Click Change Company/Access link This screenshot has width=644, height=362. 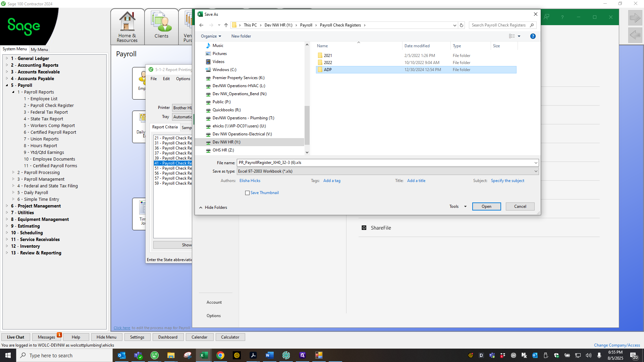click(x=617, y=345)
